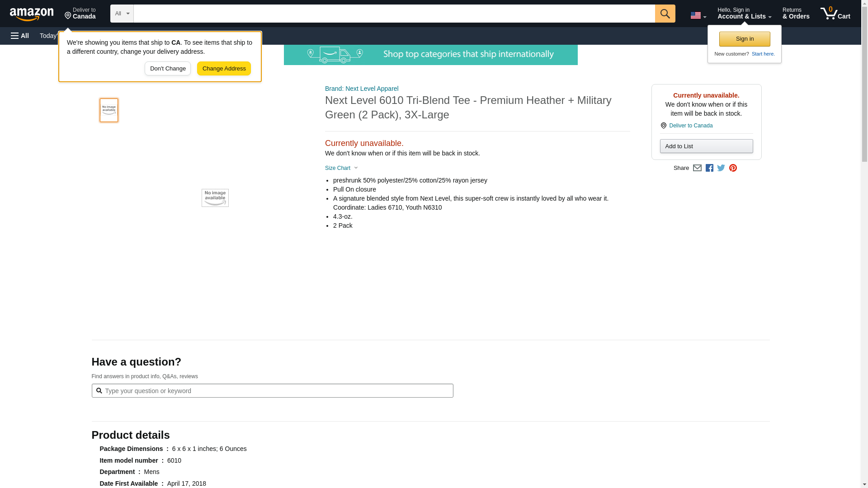Open the cart icon
This screenshot has height=488, width=868.
(835, 14)
